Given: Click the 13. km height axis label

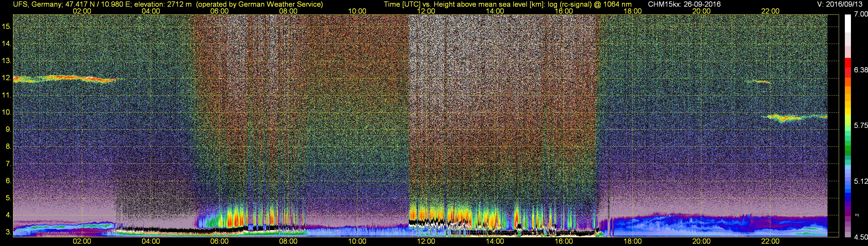Looking at the screenshot, I should [6, 61].
